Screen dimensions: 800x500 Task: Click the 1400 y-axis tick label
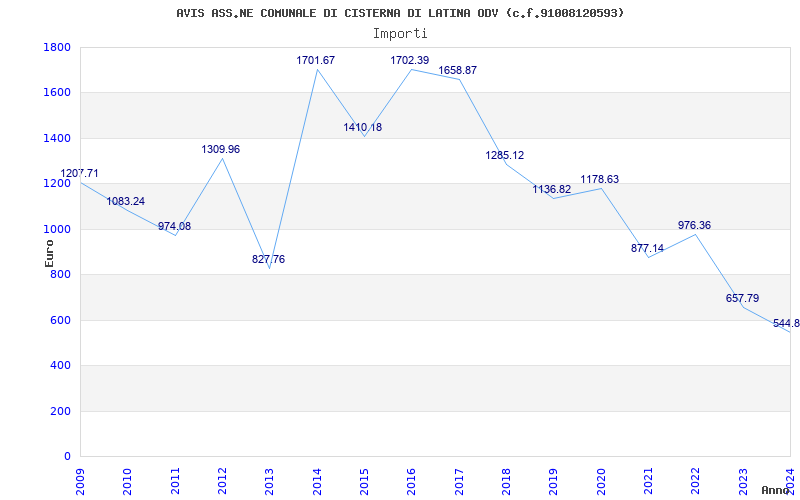(x=57, y=138)
